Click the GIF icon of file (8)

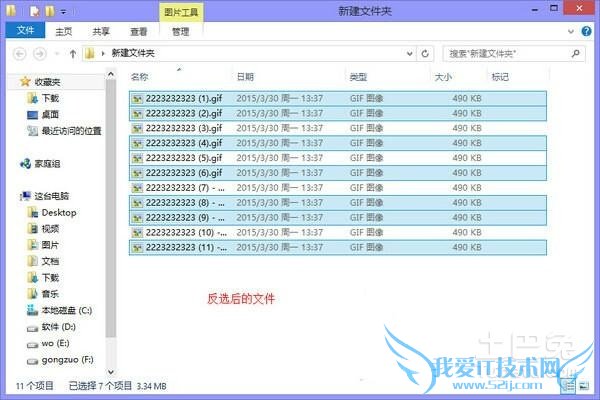pyautogui.click(x=137, y=203)
